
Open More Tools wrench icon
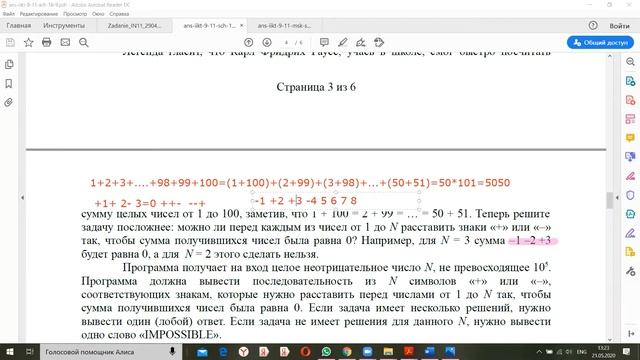click(x=630, y=271)
